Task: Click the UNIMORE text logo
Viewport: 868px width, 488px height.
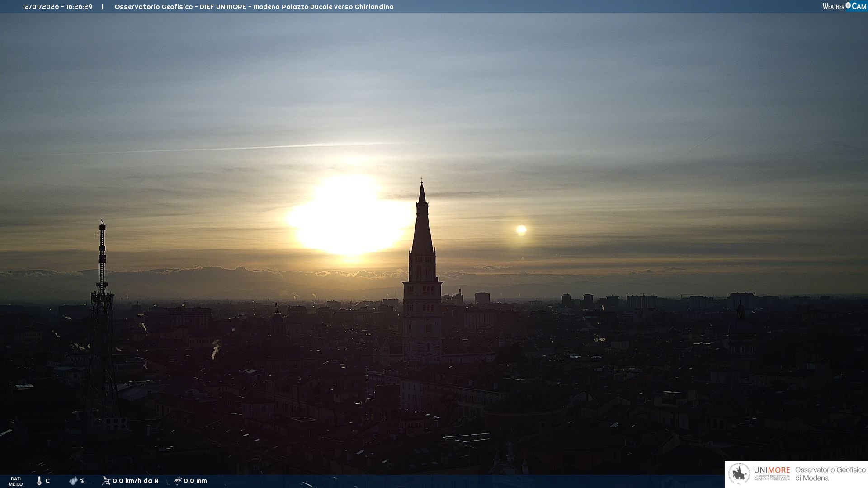Action: click(x=772, y=470)
